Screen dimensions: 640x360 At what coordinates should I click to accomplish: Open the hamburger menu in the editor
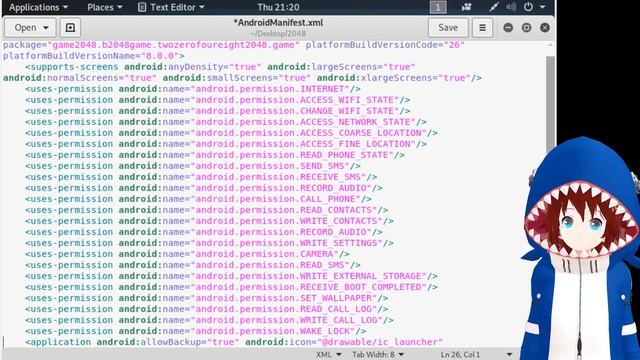[482, 27]
